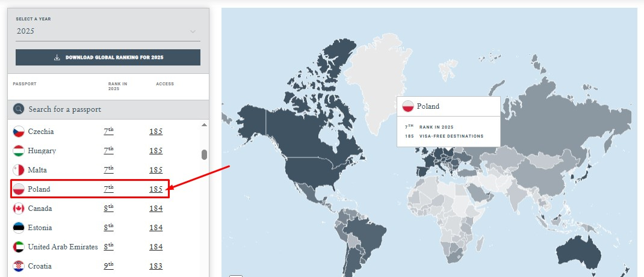
Task: Open Czechia's 185 access link
Action: coord(156,132)
